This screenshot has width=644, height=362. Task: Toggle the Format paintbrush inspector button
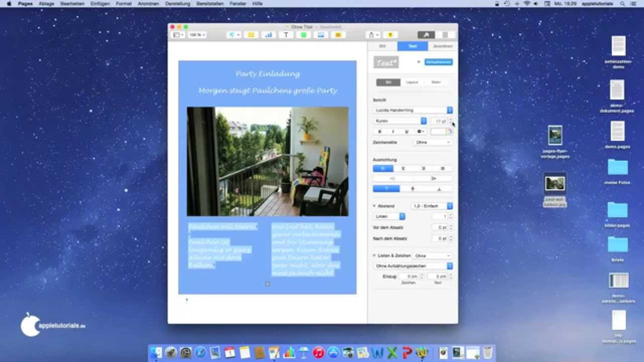click(x=426, y=35)
